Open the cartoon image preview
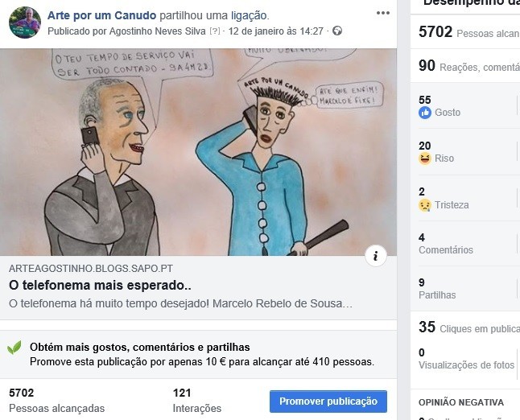Image resolution: width=520 pixels, height=420 pixels. pyautogui.click(x=198, y=152)
